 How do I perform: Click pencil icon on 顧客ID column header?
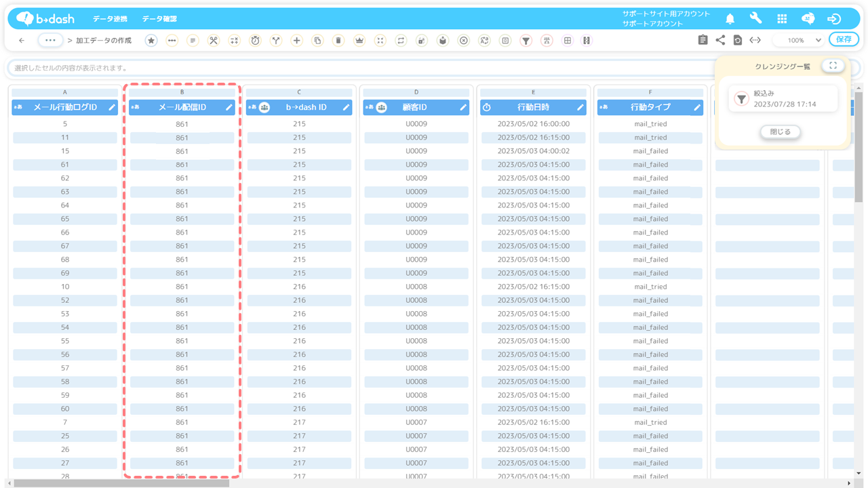[x=463, y=107]
